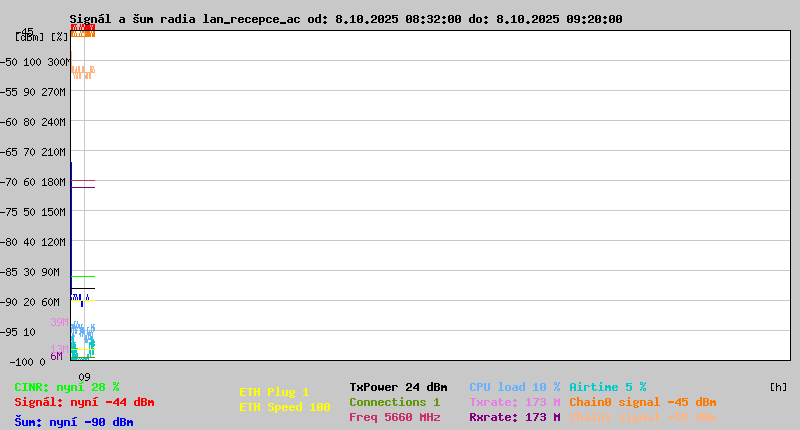The image size is (800, 430).
Task: Click the '-50 100 300M' axis label
Action: [x=35, y=62]
